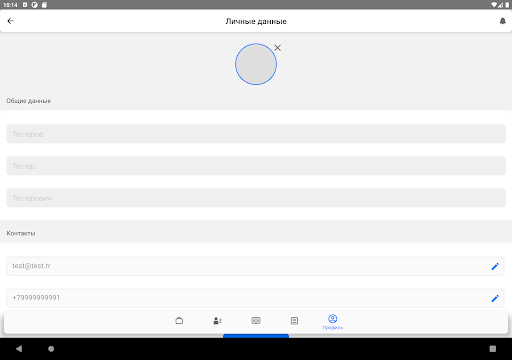The height and width of the screenshot is (360, 512).
Task: Tap the Android back navigation button
Action: 19,349
